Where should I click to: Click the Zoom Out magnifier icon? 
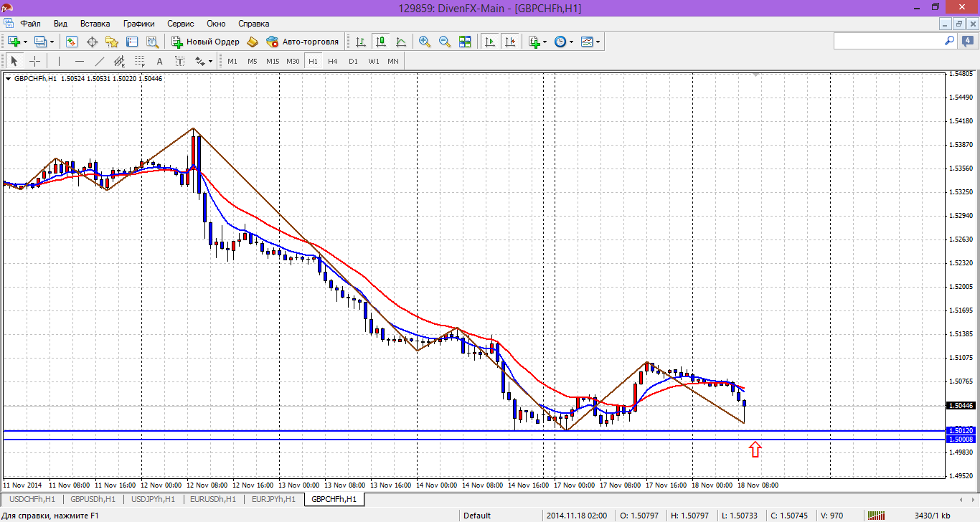tap(444, 42)
